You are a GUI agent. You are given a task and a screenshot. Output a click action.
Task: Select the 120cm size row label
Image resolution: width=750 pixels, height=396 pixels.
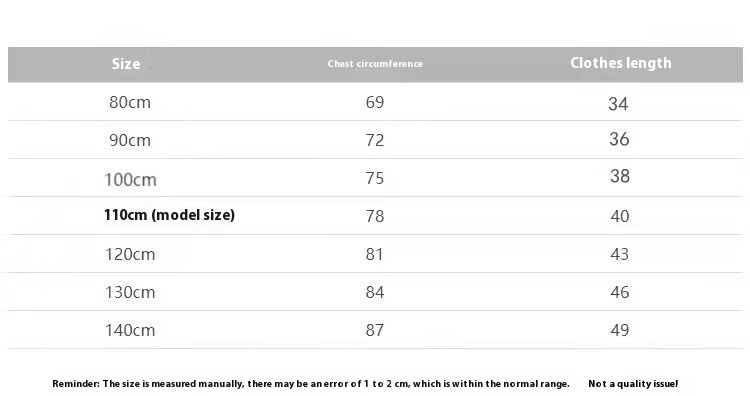click(130, 254)
